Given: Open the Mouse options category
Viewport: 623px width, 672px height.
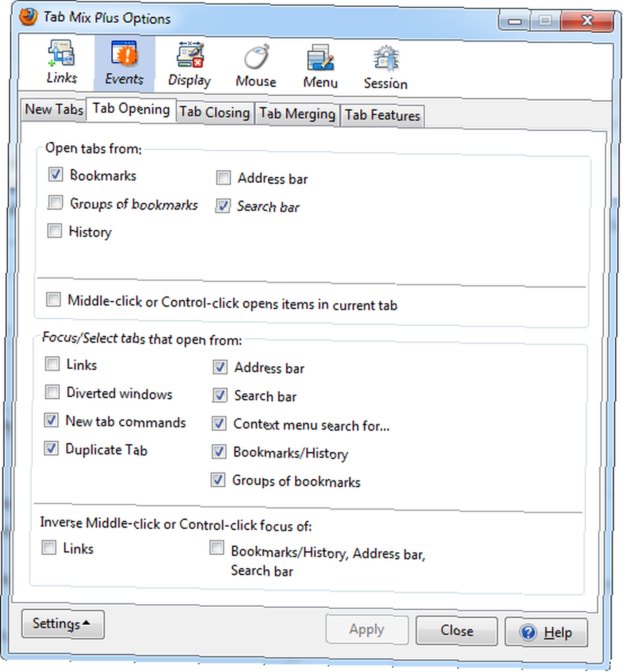Looking at the screenshot, I should tap(256, 66).
